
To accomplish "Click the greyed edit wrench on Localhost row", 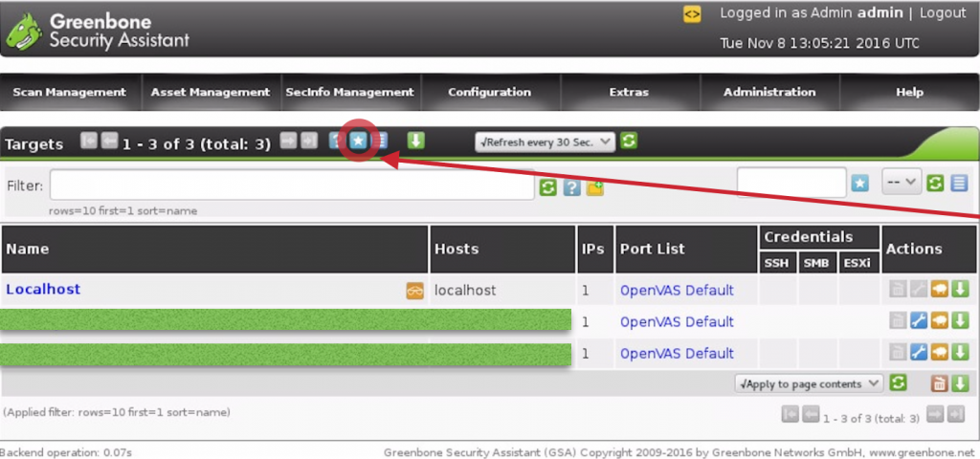I will 918,289.
